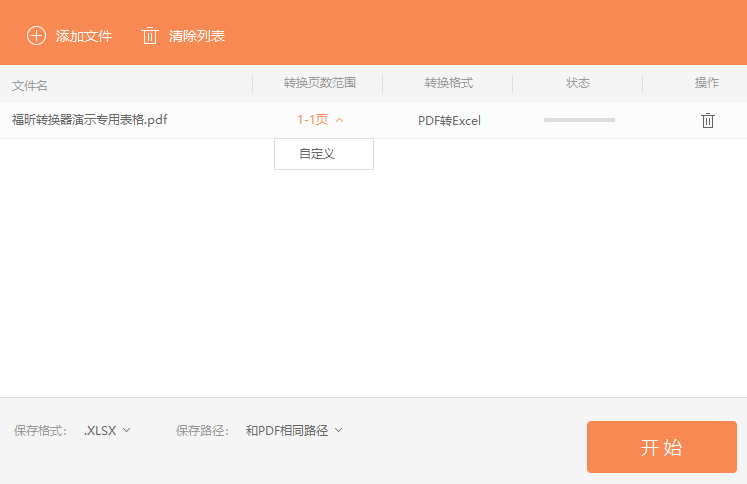
Task: Click the 转换格式 column header
Action: point(449,83)
